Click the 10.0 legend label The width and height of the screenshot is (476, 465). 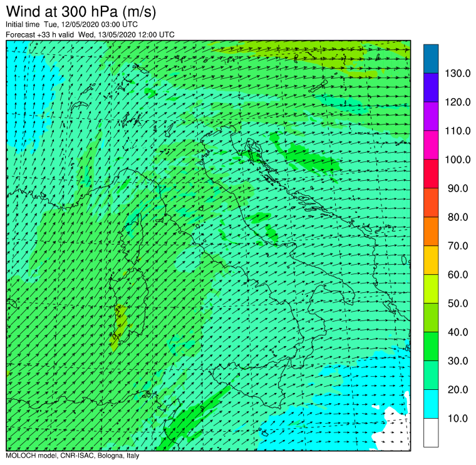tap(458, 419)
